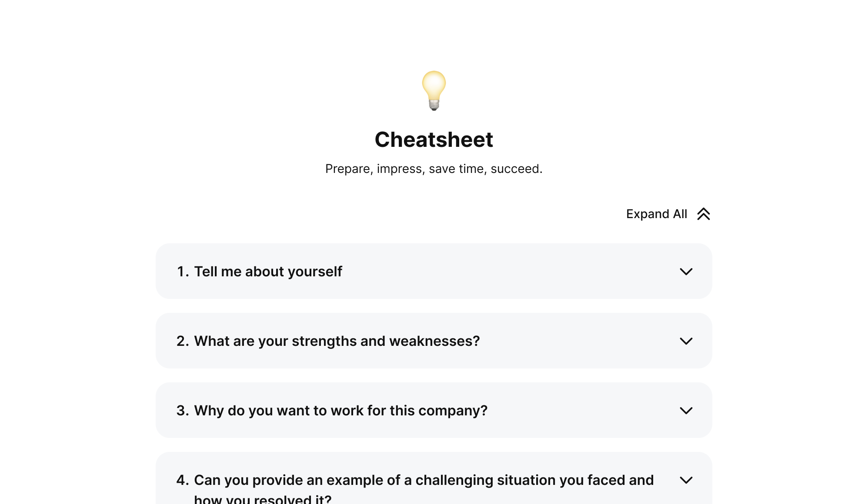Click the double chevron icon beside Expand All

tap(703, 214)
